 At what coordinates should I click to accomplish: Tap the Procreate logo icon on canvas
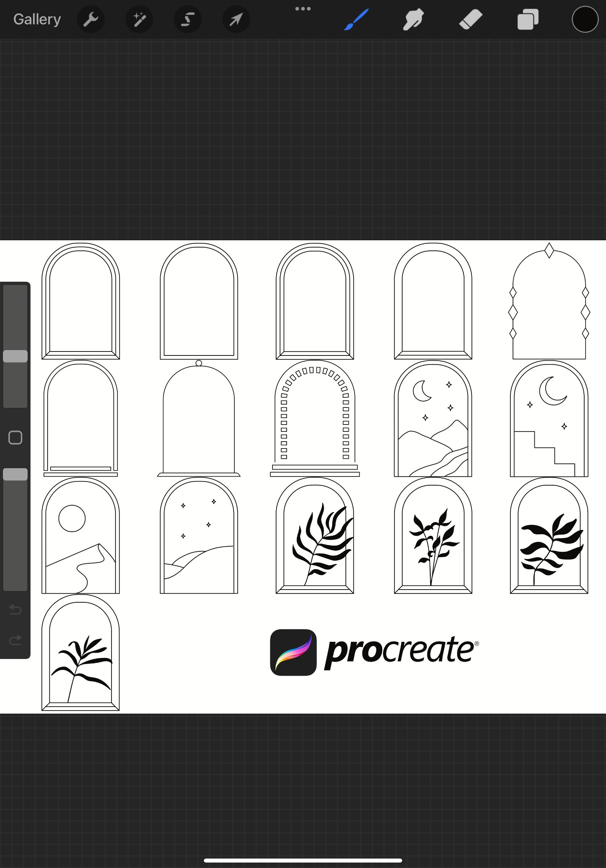pos(293,652)
